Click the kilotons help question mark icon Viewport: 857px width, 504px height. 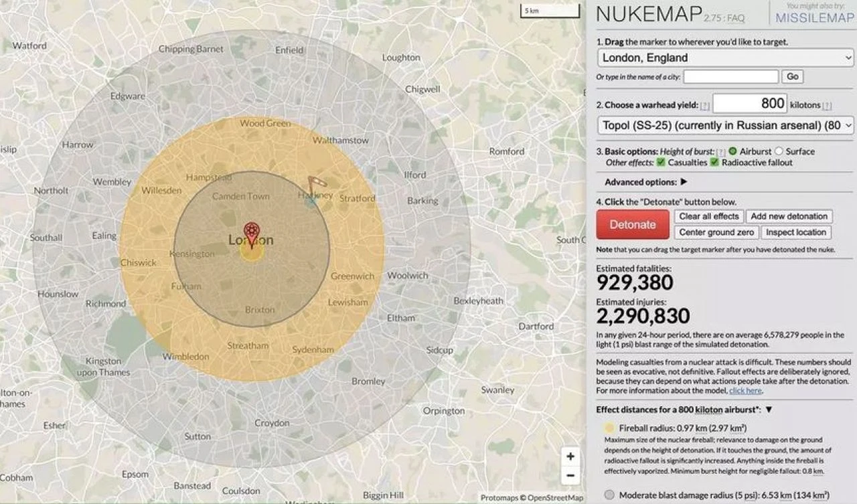point(827,105)
